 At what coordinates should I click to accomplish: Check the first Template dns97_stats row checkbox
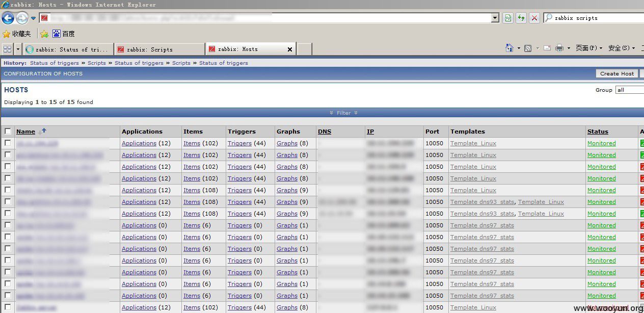[8, 225]
